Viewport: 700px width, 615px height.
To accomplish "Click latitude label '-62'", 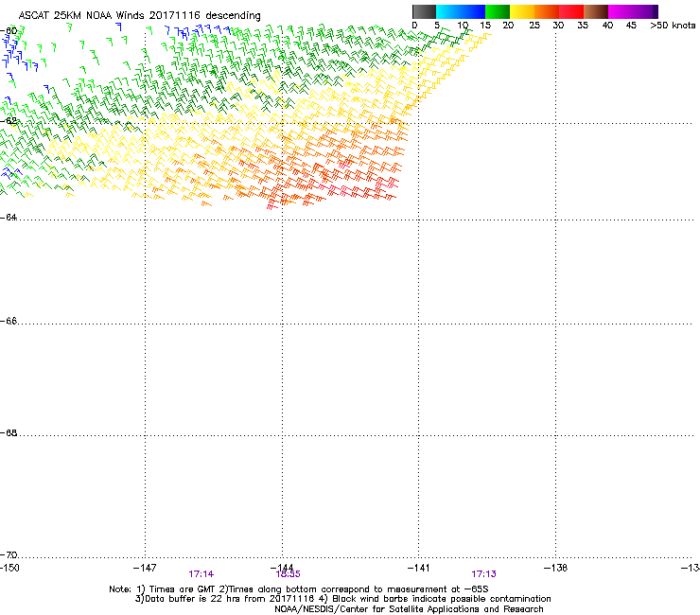I will point(9,121).
